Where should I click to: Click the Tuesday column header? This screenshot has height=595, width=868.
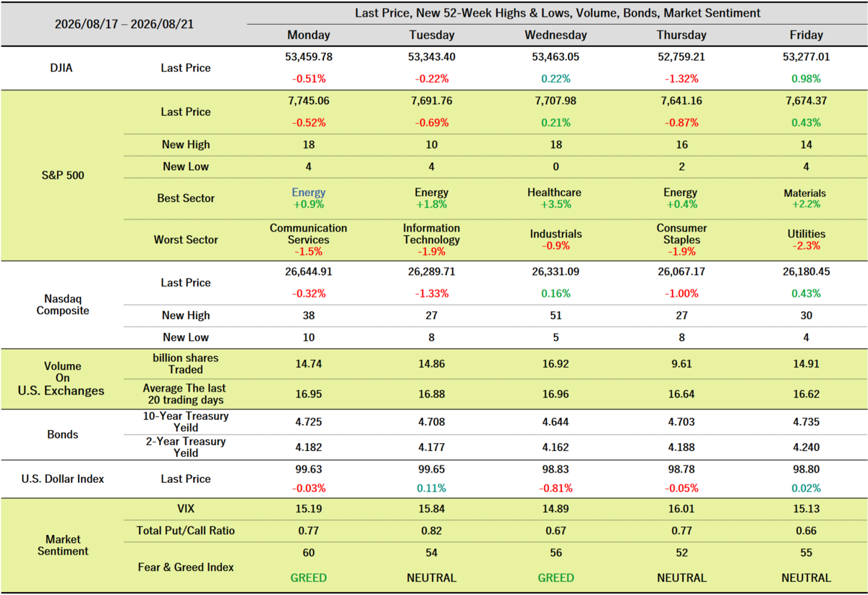point(432,35)
